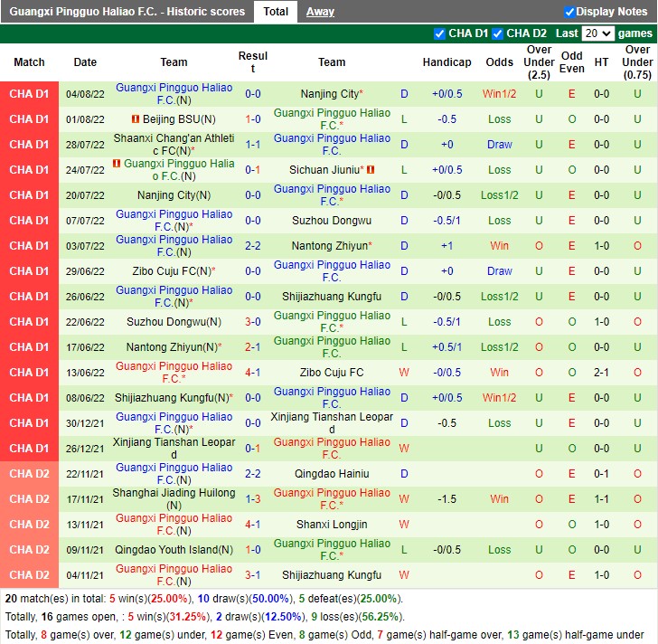Toggle the Display Notes checkbox
658x644 pixels.
(x=569, y=12)
